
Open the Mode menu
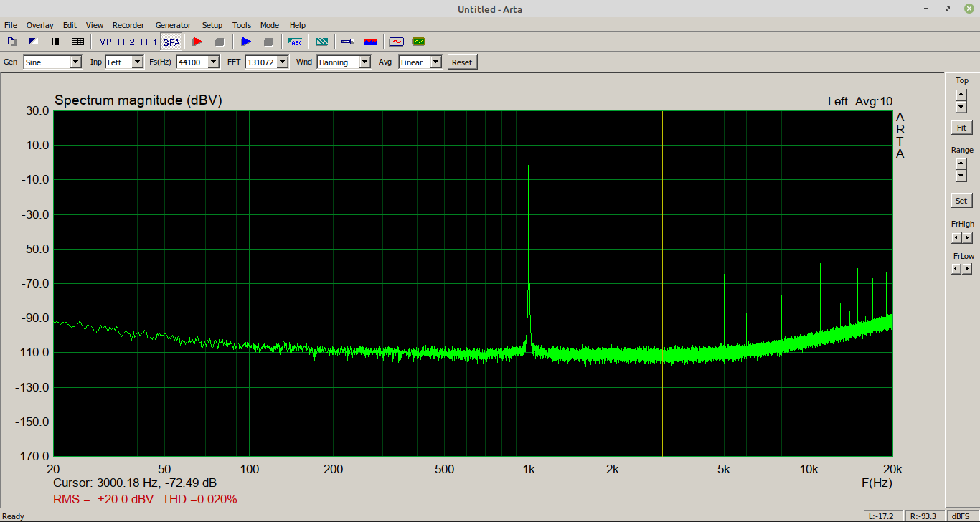point(270,25)
